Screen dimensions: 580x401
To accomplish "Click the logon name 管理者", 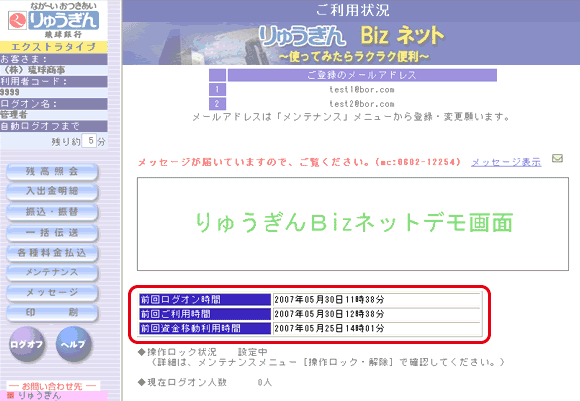I will [14, 114].
